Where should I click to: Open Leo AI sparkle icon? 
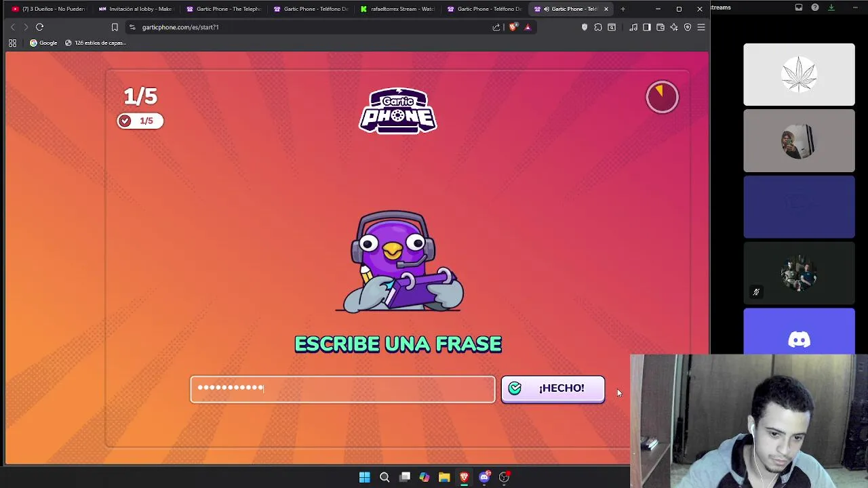674,27
